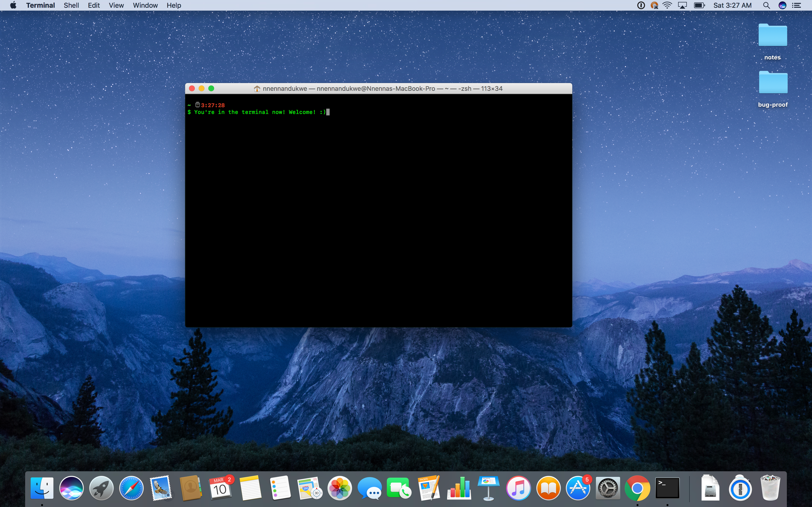Open the View menu

[x=116, y=5]
